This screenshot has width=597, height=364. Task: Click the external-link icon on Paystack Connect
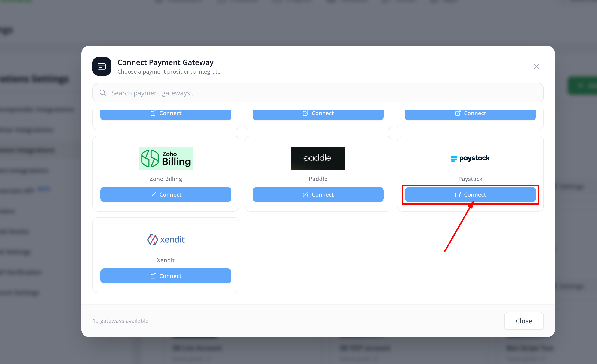tap(458, 194)
